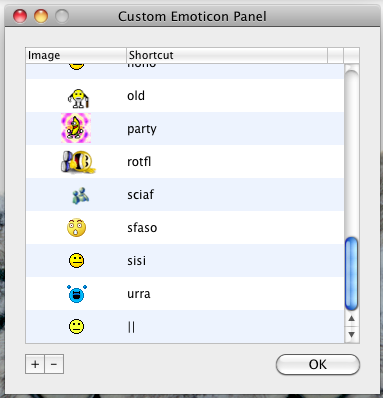Select the 'party' shortcut text
383x398 pixels.
tap(142, 129)
